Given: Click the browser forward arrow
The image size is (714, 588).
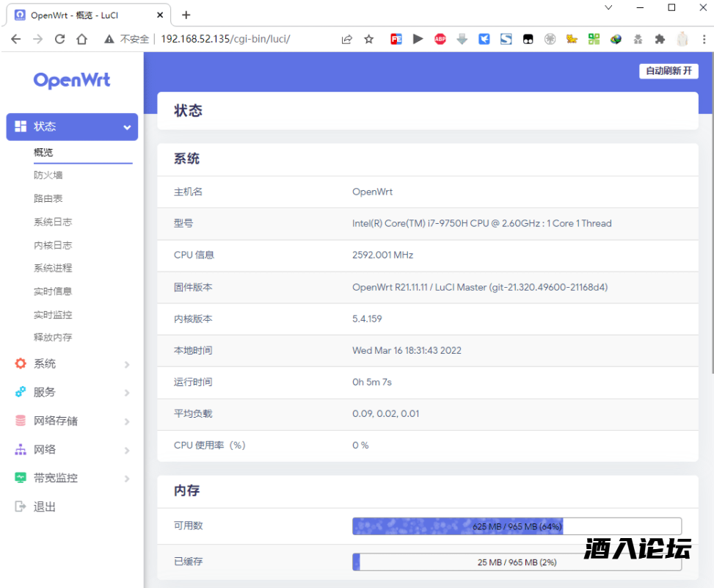Looking at the screenshot, I should tap(38, 39).
